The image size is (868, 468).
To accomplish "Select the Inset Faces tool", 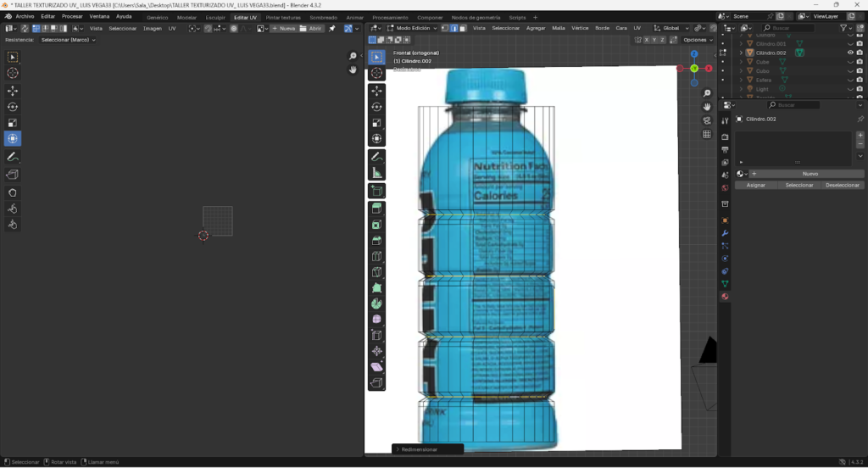I will pos(377,225).
